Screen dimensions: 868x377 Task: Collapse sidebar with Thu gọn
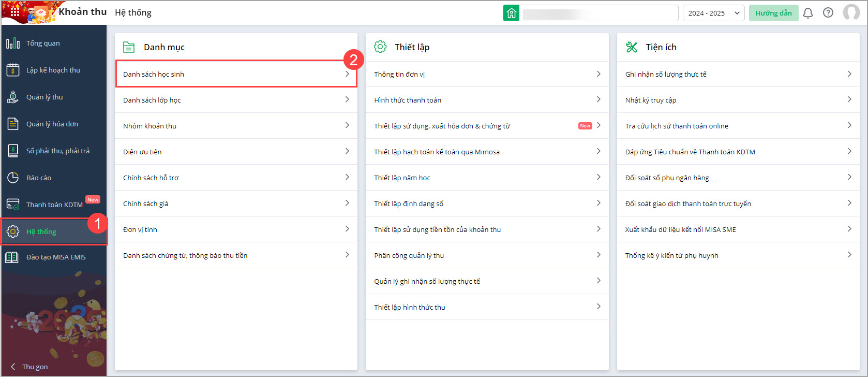coord(30,367)
